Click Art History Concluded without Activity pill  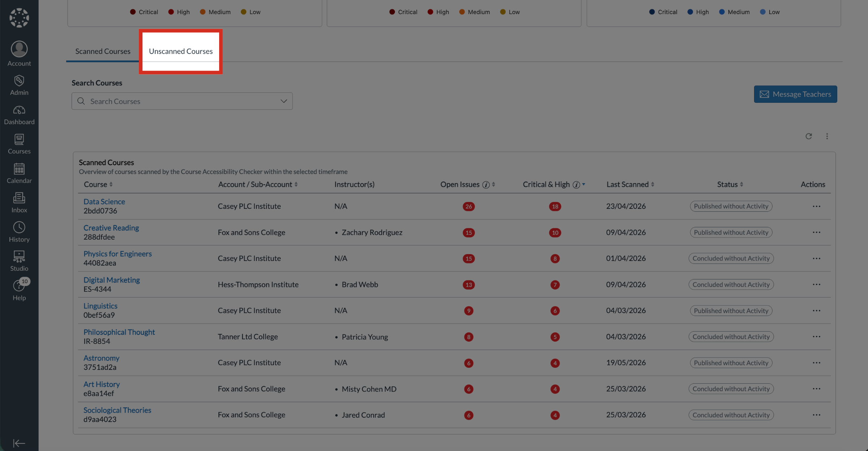[x=731, y=389]
